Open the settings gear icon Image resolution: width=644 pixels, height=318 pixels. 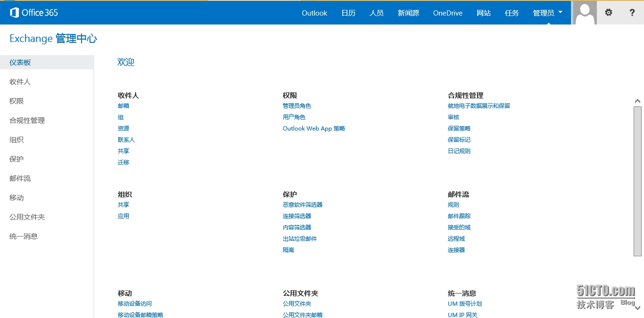(x=609, y=13)
